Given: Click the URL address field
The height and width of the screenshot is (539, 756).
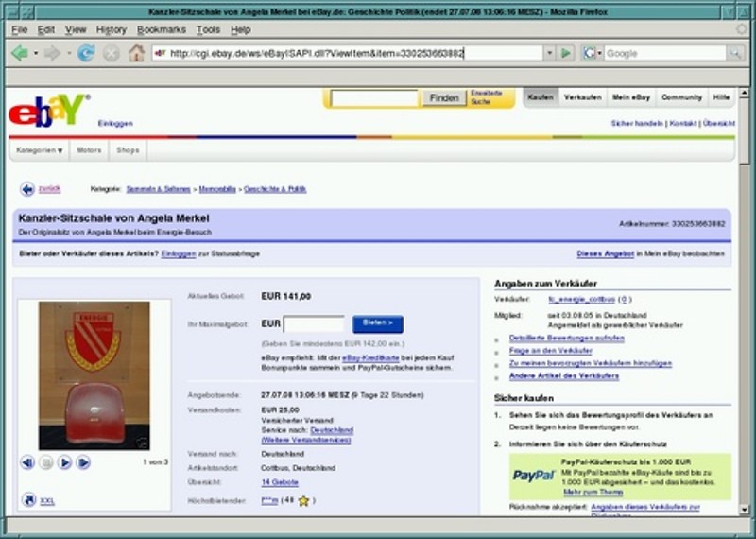Looking at the screenshot, I should tap(348, 53).
